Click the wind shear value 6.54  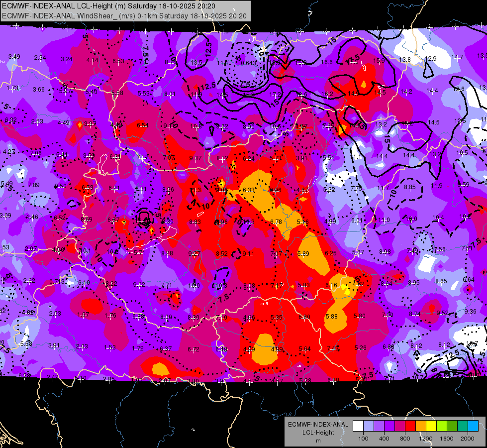(143, 125)
